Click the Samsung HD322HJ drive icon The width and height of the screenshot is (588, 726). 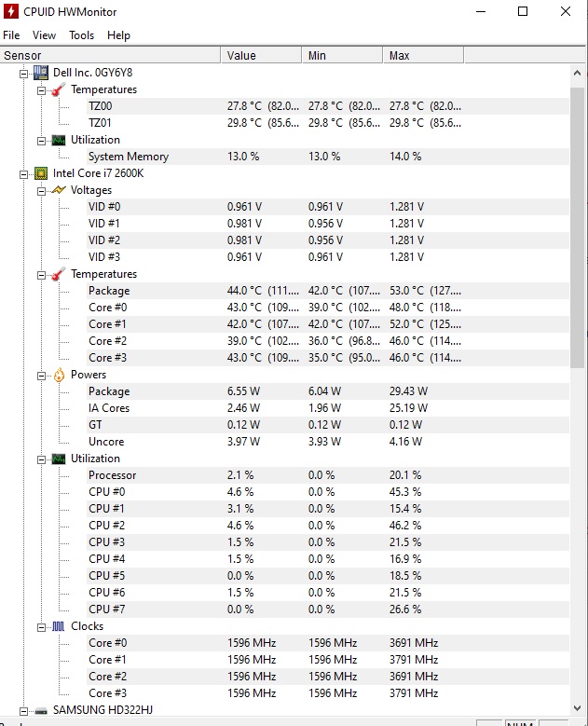click(x=41, y=710)
